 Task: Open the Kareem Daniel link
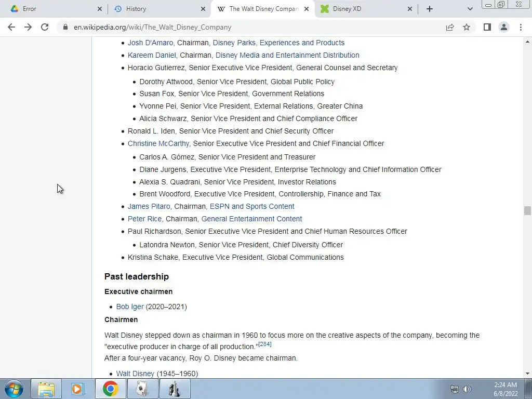[152, 55]
